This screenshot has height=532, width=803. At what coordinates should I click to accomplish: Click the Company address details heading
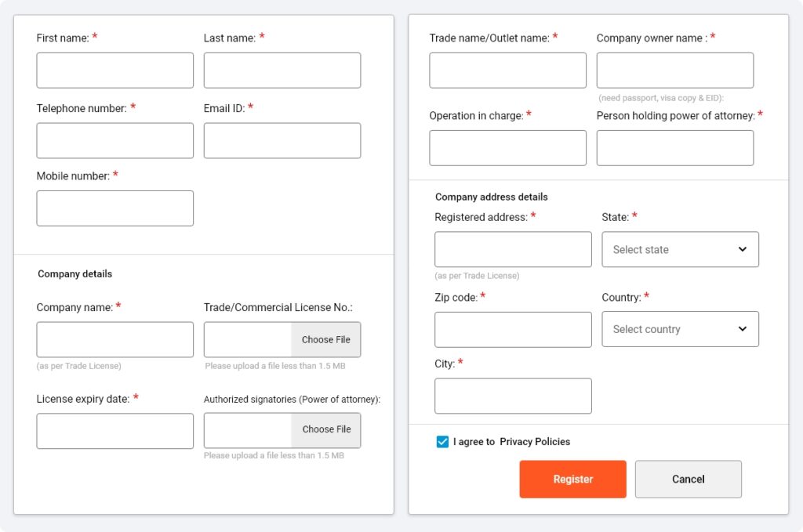(x=491, y=197)
